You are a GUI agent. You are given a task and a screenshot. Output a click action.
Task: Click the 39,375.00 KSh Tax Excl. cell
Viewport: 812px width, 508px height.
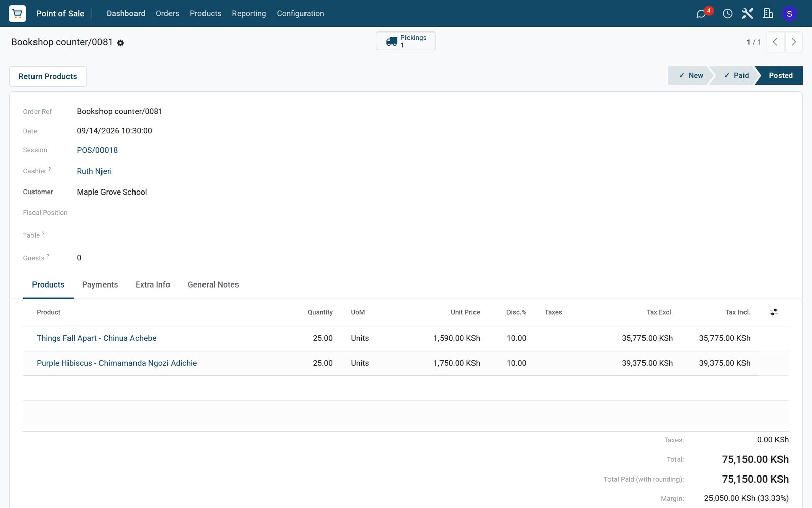[x=647, y=363]
